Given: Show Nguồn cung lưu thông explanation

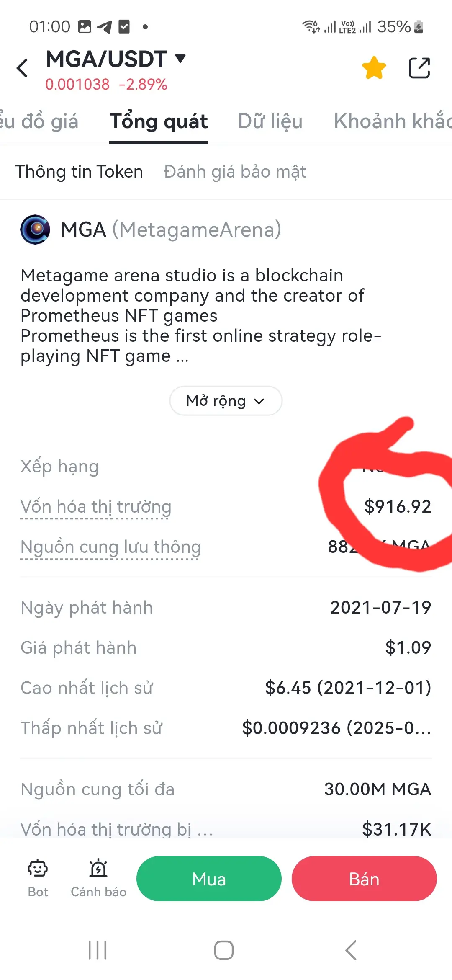Looking at the screenshot, I should click(110, 547).
